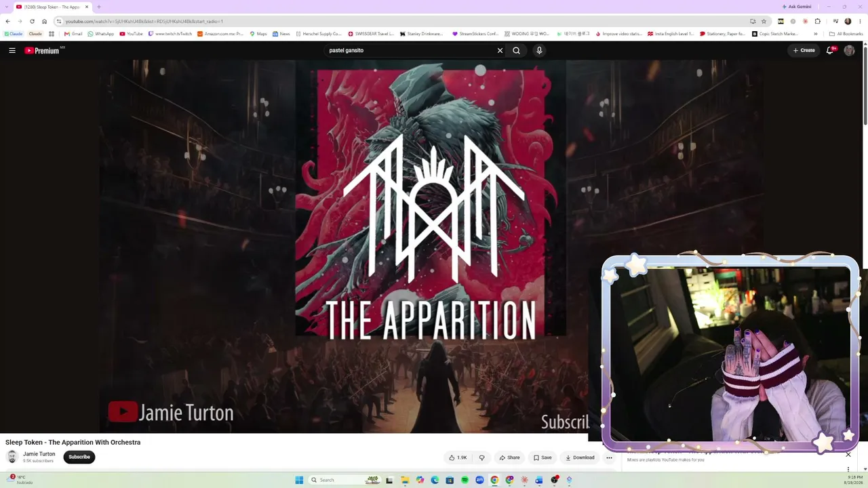Open the Jamie Turton channel link
The image size is (868, 488).
pyautogui.click(x=39, y=454)
